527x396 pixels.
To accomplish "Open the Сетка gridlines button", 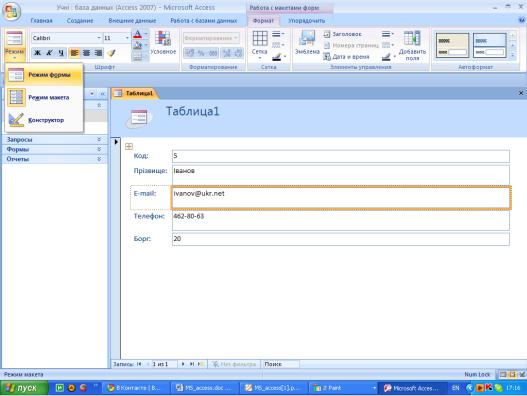I will pyautogui.click(x=259, y=44).
